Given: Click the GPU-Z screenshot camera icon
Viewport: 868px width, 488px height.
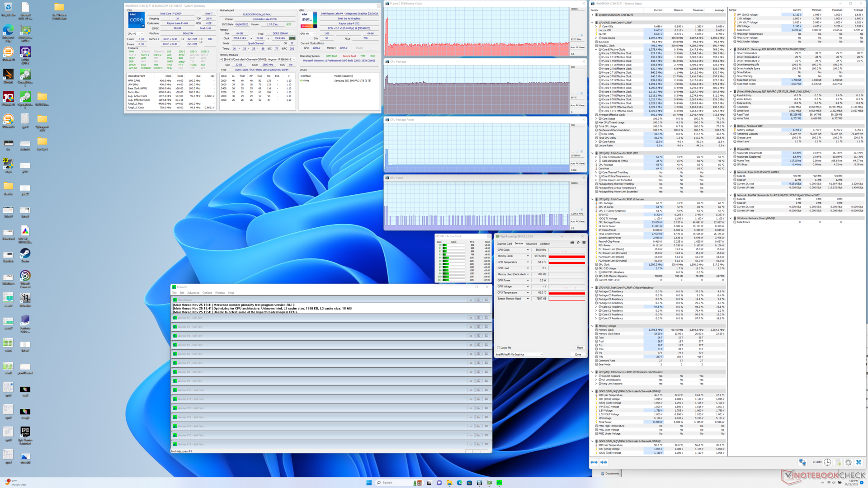Looking at the screenshot, I should click(x=572, y=243).
